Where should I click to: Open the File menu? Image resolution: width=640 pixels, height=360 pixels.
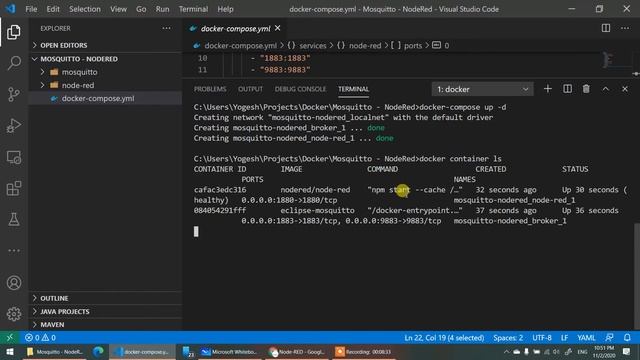(x=31, y=9)
